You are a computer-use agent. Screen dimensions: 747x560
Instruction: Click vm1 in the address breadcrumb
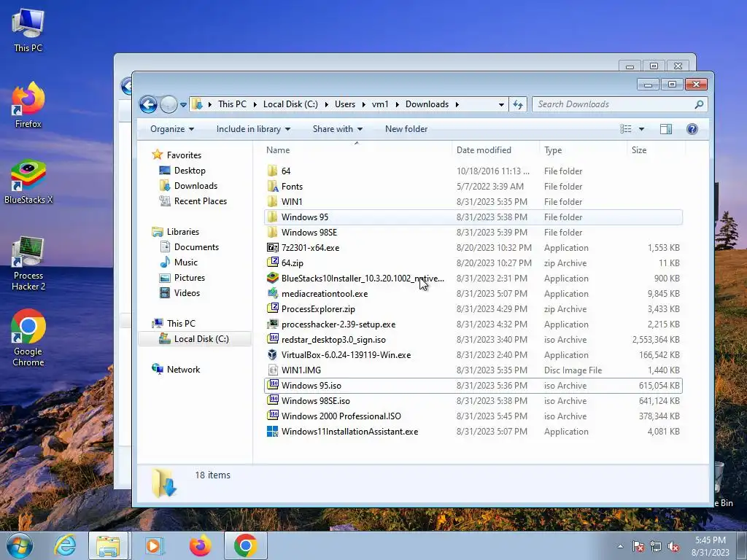(380, 104)
